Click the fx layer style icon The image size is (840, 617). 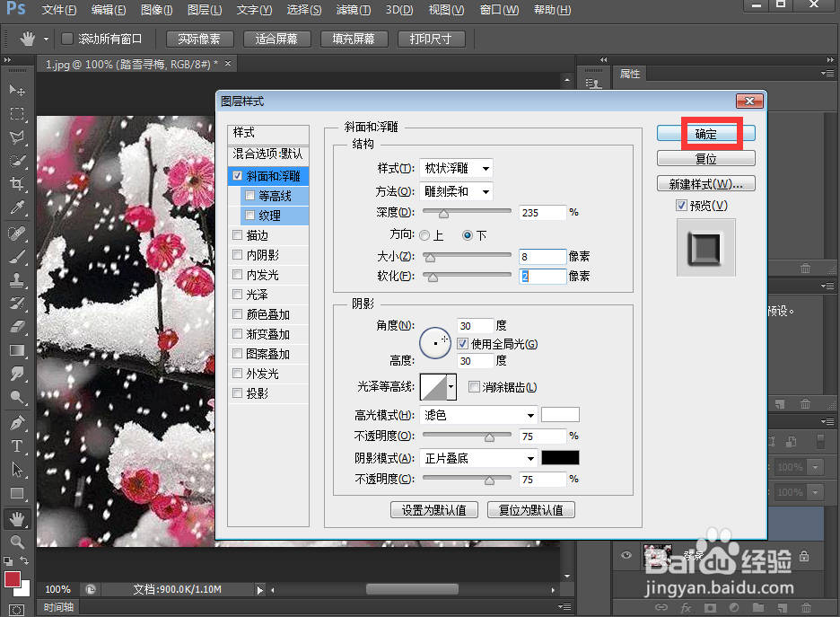tap(686, 608)
